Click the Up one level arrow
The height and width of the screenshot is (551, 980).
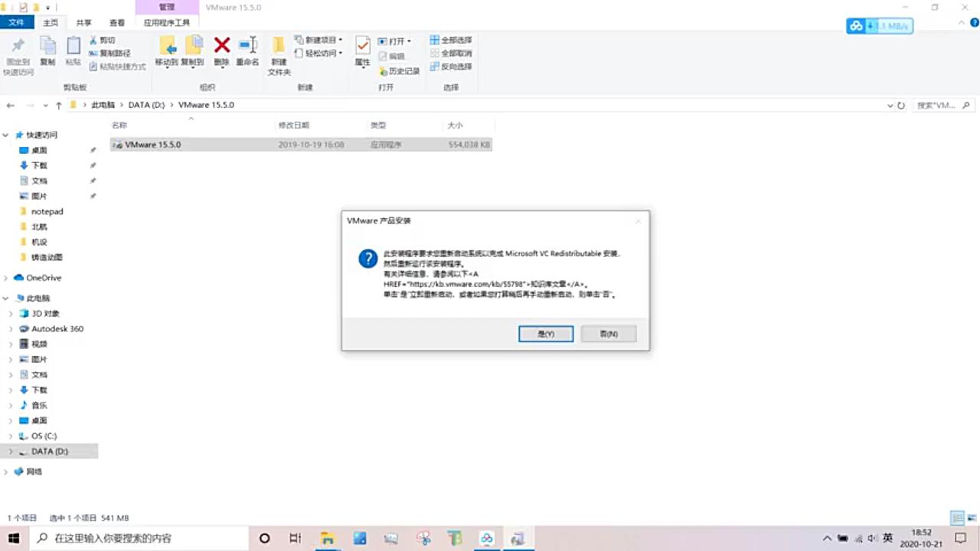(x=59, y=106)
